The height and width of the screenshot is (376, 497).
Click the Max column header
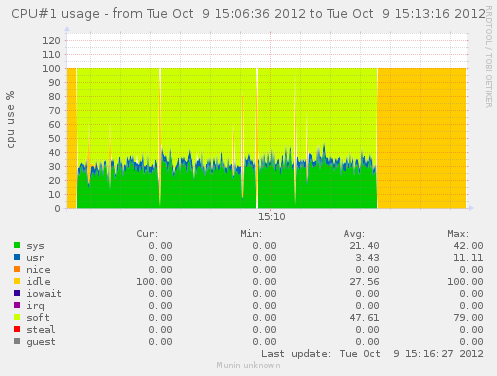[458, 234]
